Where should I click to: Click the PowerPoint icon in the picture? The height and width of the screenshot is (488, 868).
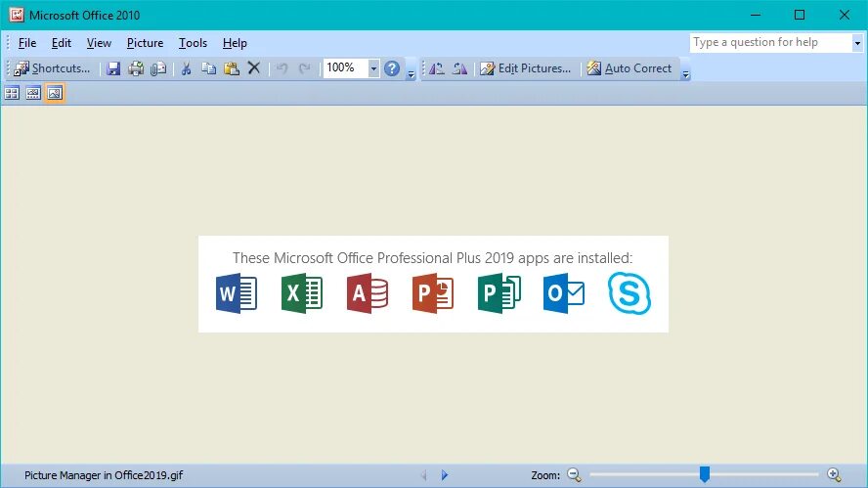click(x=433, y=293)
